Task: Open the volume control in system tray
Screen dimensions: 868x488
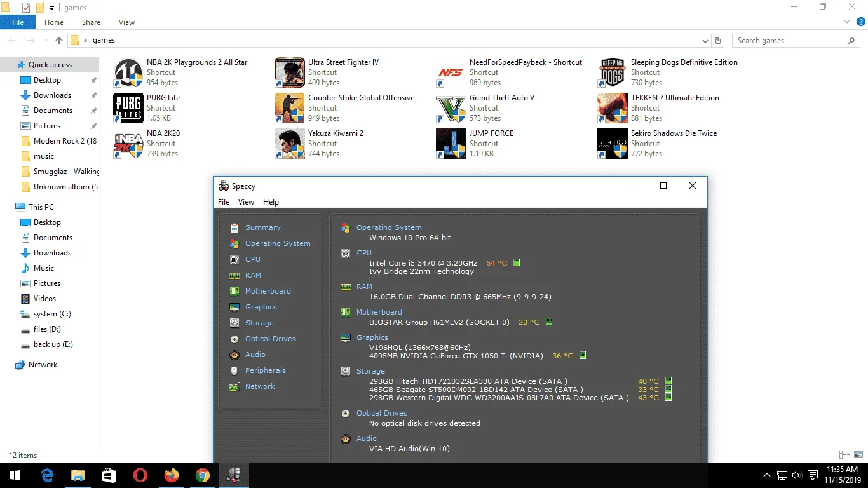Action: coord(797,475)
